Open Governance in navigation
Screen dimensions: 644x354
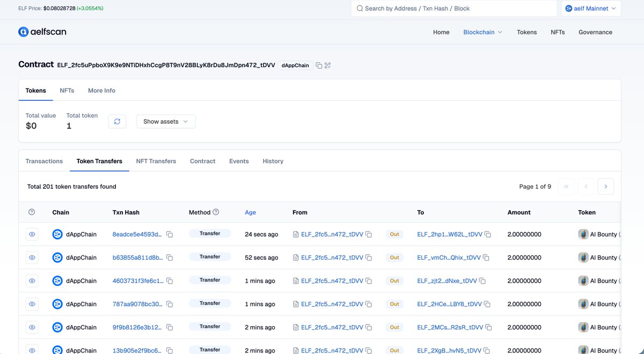point(595,32)
